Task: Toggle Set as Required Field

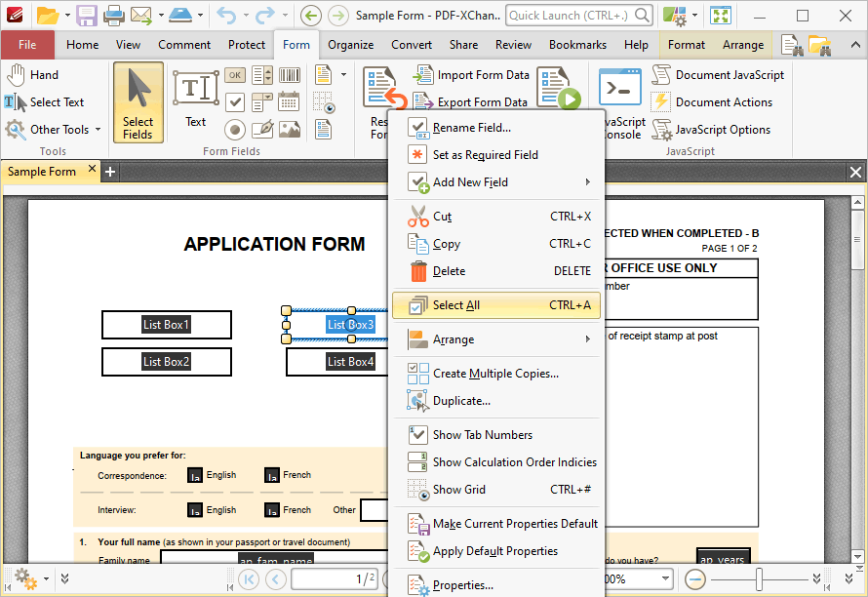Action: [x=496, y=155]
